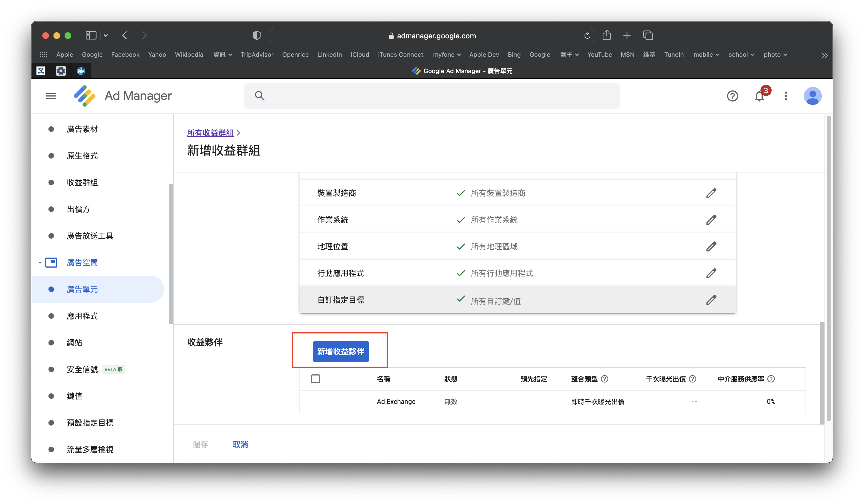Edit the 作業系統 targeting row
The width and height of the screenshot is (864, 504).
[x=711, y=220]
